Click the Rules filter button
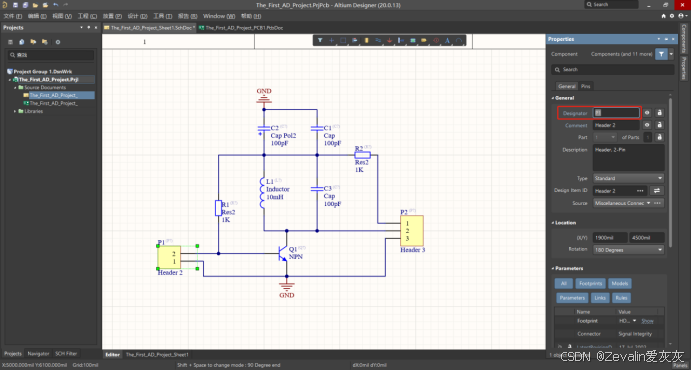 [621, 298]
